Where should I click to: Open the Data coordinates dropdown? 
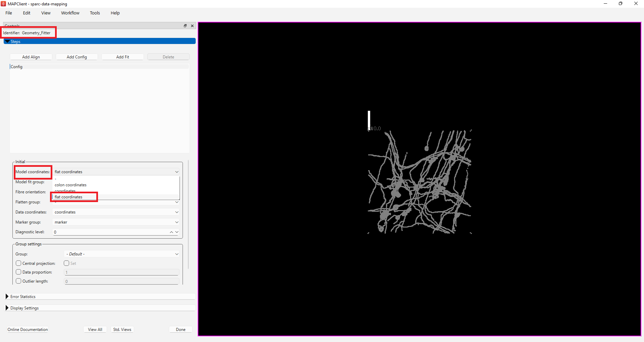click(116, 212)
